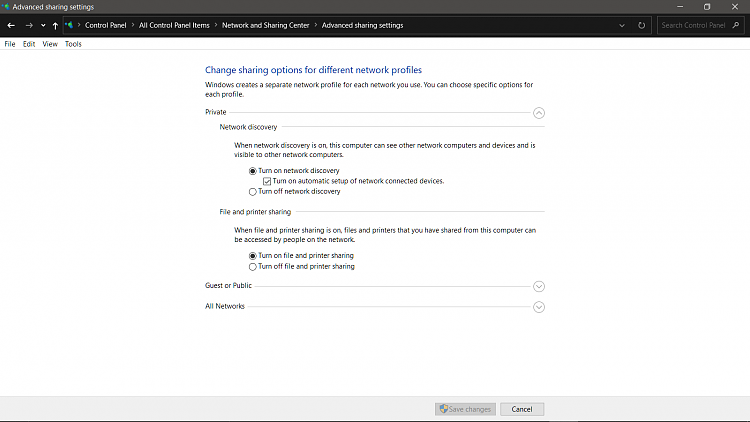
Task: Open the Control Panel breadcrumb
Action: [105, 25]
